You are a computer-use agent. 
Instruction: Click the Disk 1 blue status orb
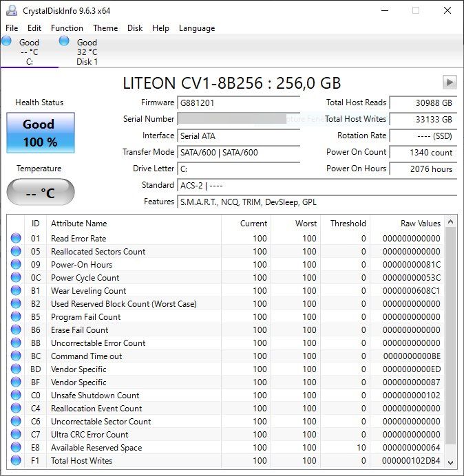[x=64, y=41]
